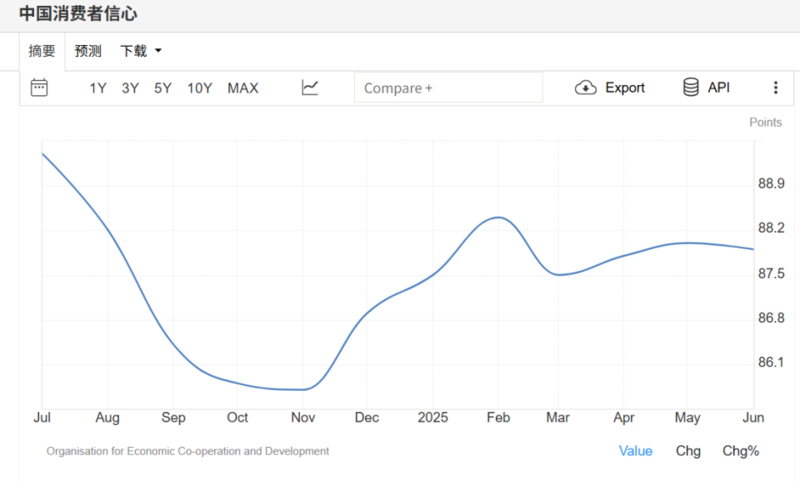800x481 pixels.
Task: Open the 预测 tab
Action: point(88,51)
